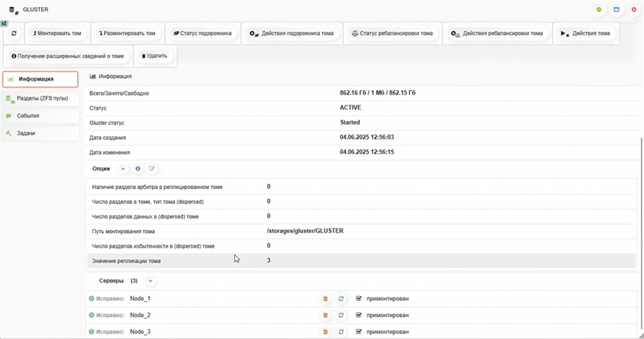Click the trash icon for Node_3
The width and height of the screenshot is (644, 339).
pos(325,332)
